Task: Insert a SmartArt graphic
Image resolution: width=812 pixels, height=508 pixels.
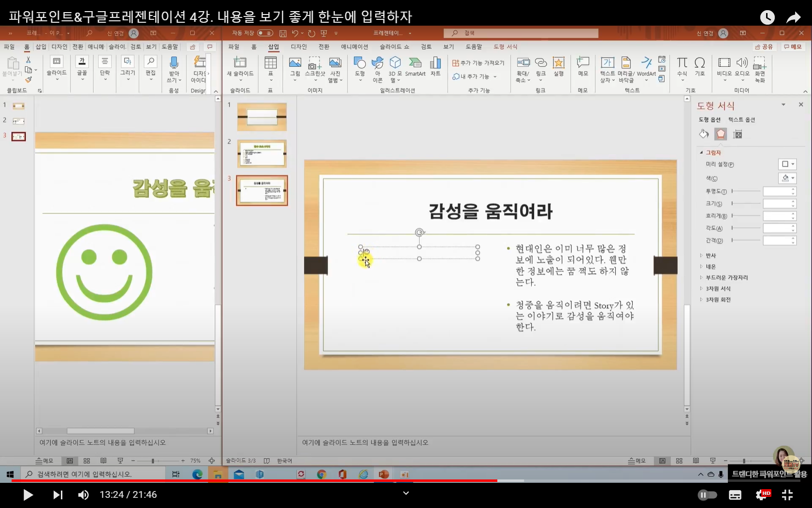Action: pyautogui.click(x=415, y=68)
